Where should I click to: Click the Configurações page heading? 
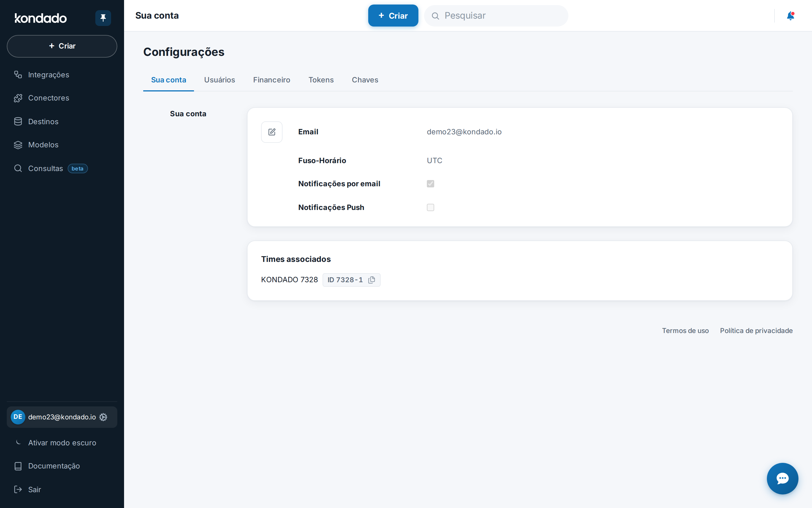184,52
